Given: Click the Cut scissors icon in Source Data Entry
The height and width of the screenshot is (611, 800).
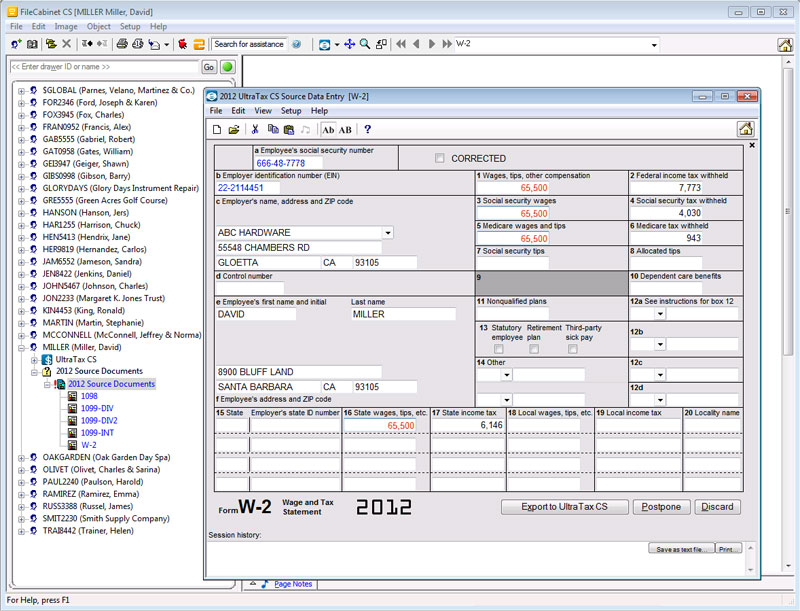Looking at the screenshot, I should coord(255,130).
